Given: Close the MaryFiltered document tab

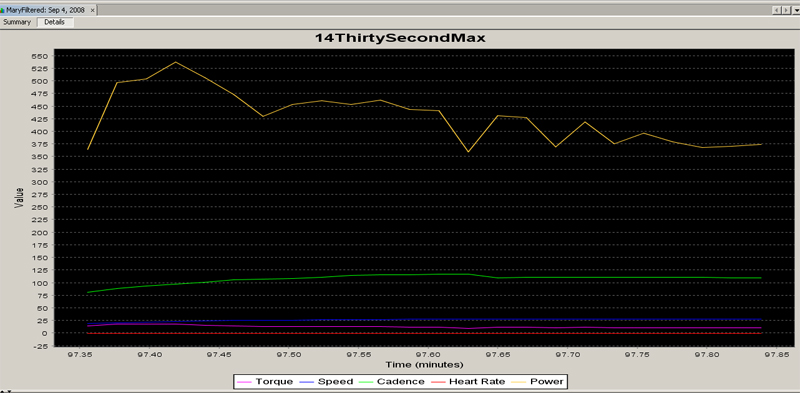Looking at the screenshot, I should point(93,10).
